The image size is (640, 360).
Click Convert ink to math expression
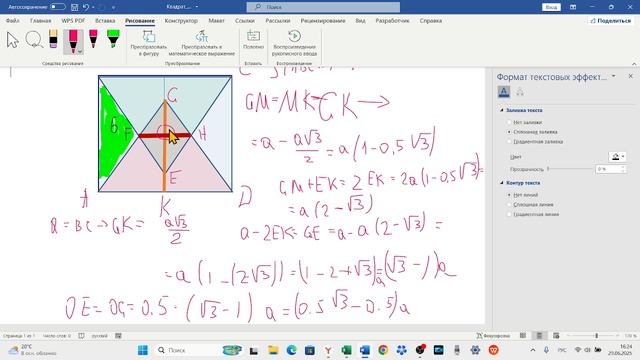click(202, 43)
